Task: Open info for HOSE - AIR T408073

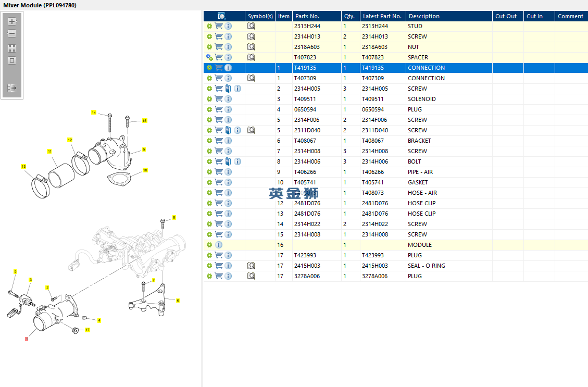Action: tap(228, 193)
